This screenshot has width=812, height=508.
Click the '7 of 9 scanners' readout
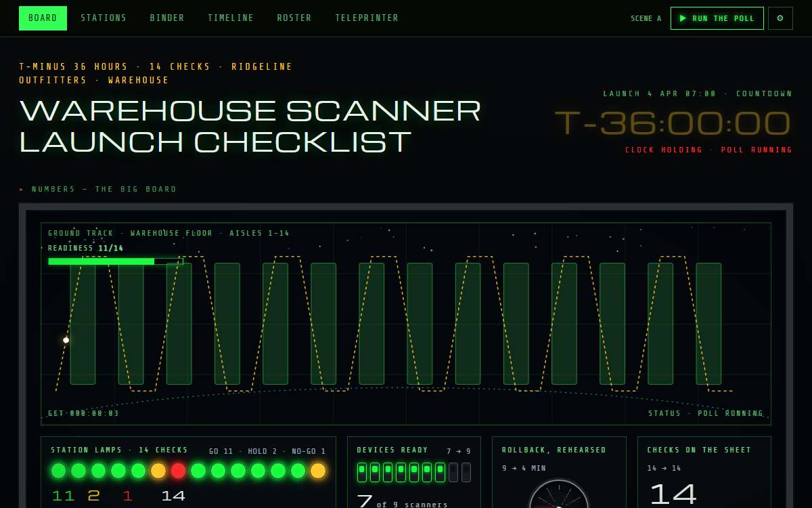pos(402,501)
